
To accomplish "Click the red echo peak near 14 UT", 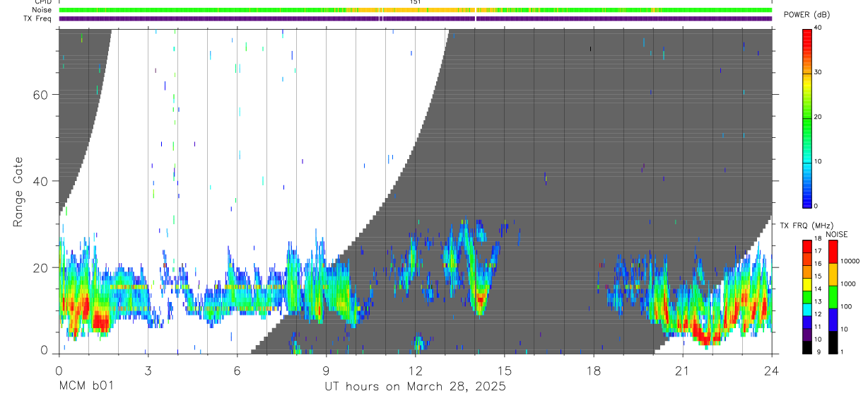I will click(x=481, y=301).
